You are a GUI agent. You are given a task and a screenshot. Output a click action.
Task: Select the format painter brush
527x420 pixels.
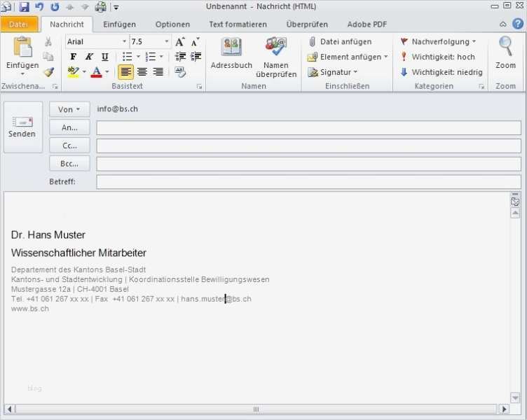pos(49,71)
